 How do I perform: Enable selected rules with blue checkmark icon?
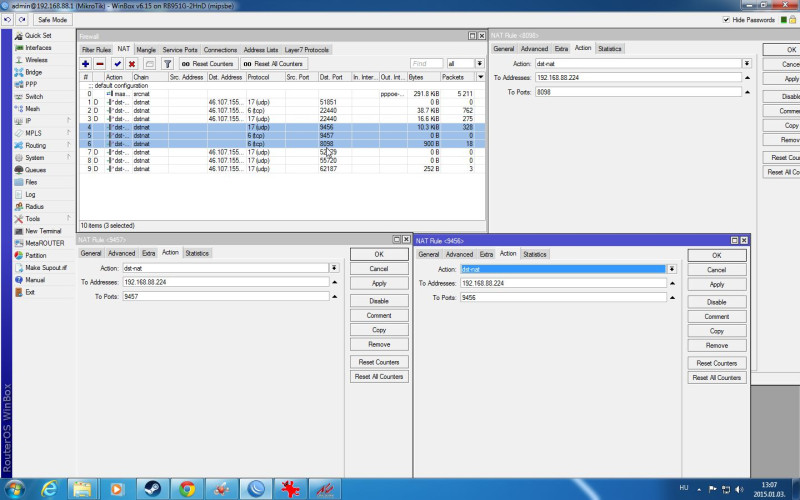coord(117,64)
